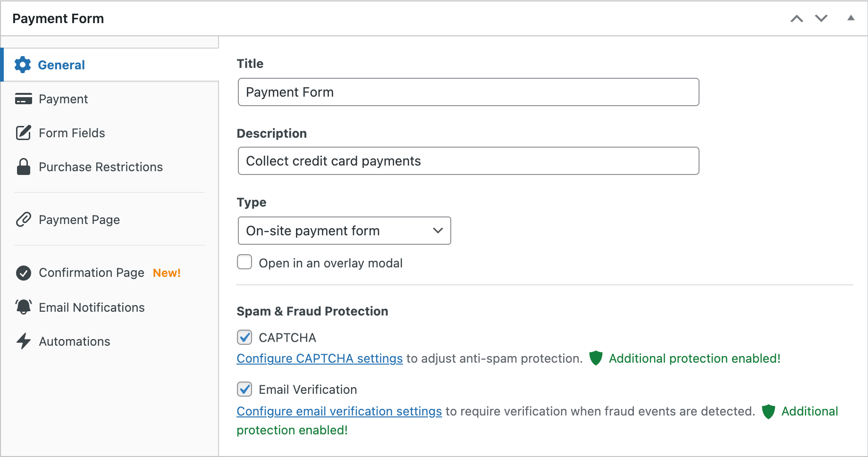This screenshot has width=868, height=457.
Task: Click the Purchase Restrictions lock icon
Action: [24, 167]
